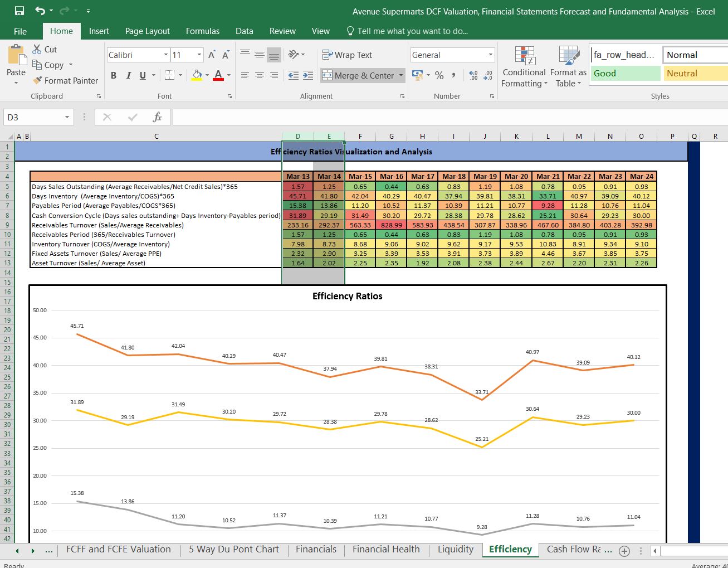The width and height of the screenshot is (728, 568).
Task: Click the Comma Style icon
Action: 454,75
